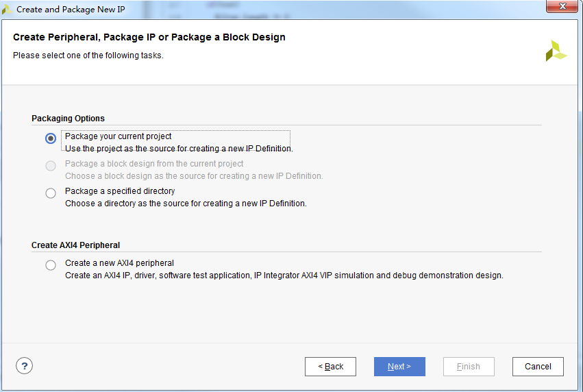Viewport: 583px width, 392px height.
Task: Open help via the question mark icon
Action: [24, 366]
